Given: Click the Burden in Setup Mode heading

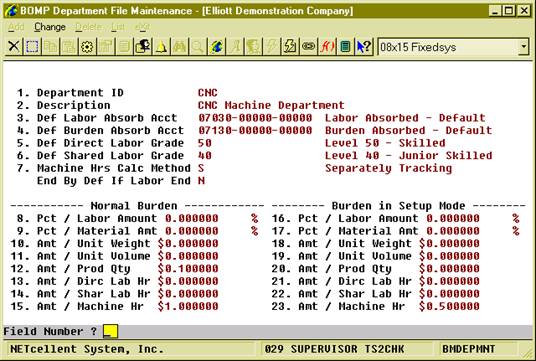Looking at the screenshot, I should [398, 206].
